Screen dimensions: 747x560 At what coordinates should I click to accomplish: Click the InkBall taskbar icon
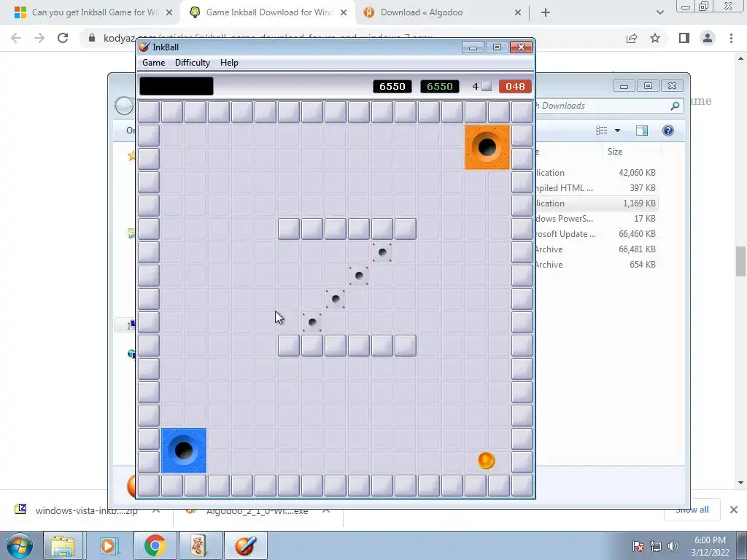245,545
